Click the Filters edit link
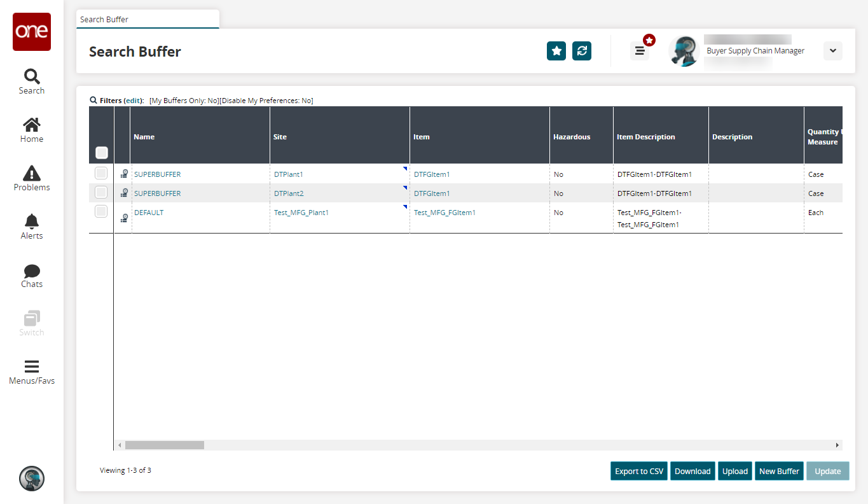This screenshot has width=868, height=504. coord(134,101)
